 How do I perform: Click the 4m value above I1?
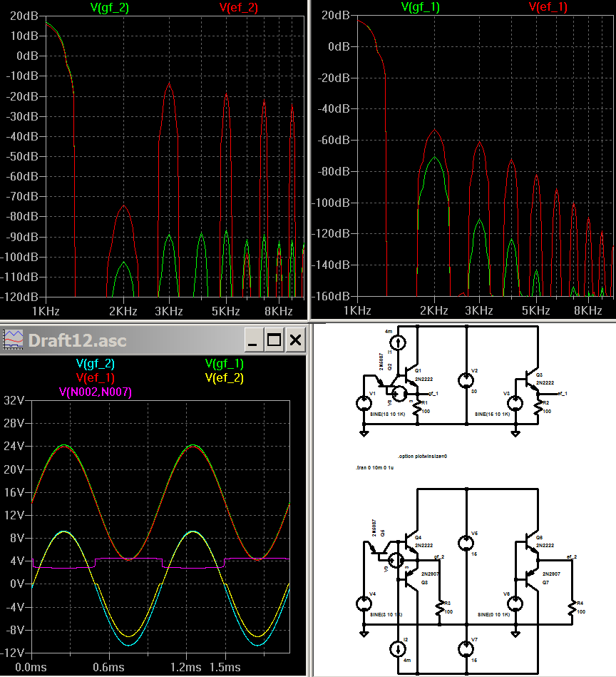[x=389, y=332]
